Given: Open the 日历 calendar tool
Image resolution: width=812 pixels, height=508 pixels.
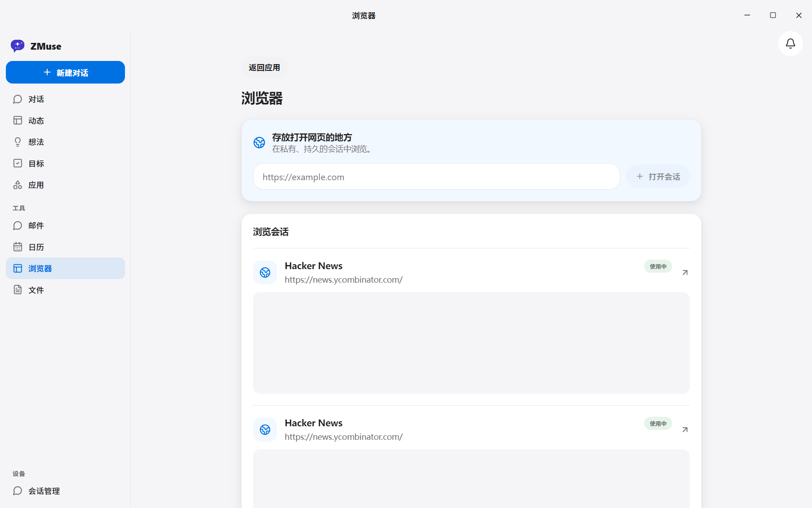Looking at the screenshot, I should click(65, 247).
